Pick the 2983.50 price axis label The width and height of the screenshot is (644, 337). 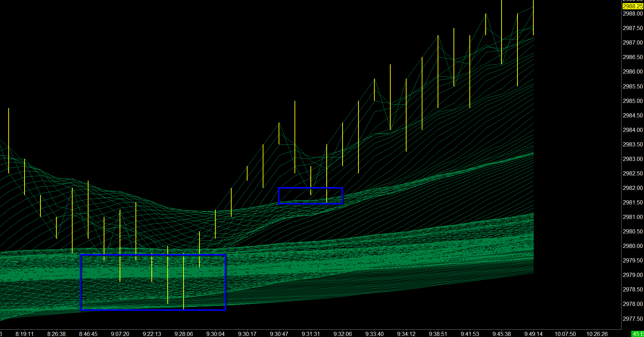pyautogui.click(x=633, y=144)
